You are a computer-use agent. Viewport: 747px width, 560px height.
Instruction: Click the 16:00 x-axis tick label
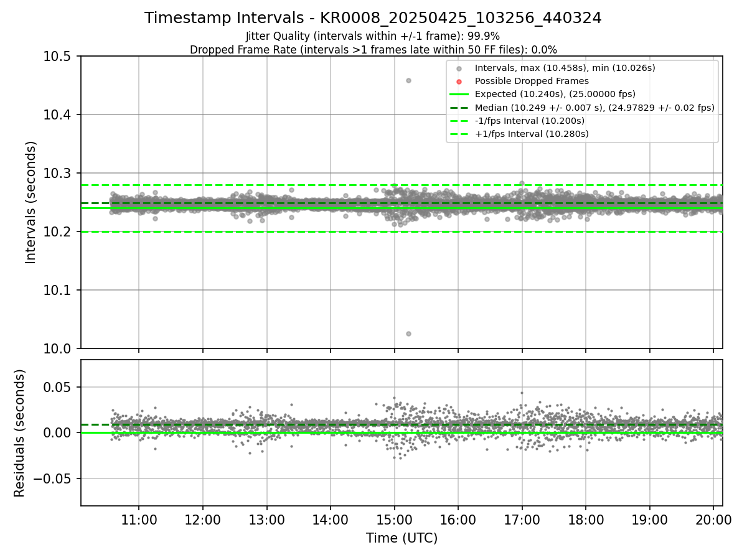pyautogui.click(x=458, y=520)
